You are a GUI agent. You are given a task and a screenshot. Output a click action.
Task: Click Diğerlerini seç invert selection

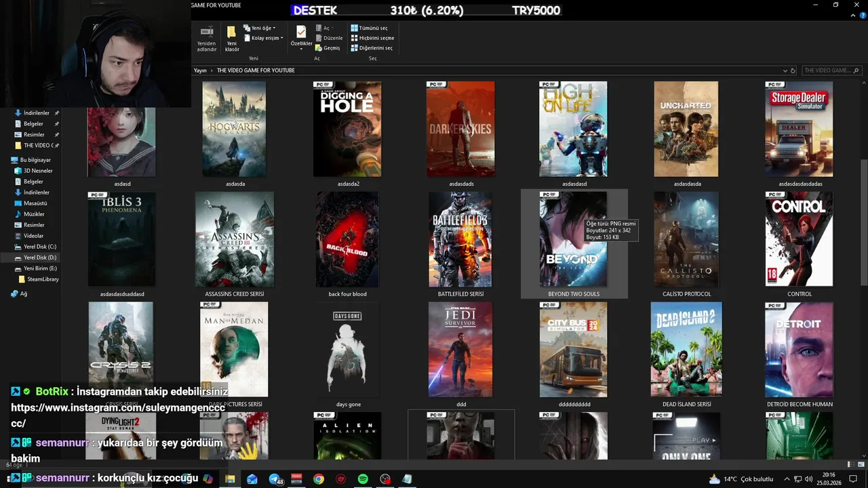tap(372, 48)
